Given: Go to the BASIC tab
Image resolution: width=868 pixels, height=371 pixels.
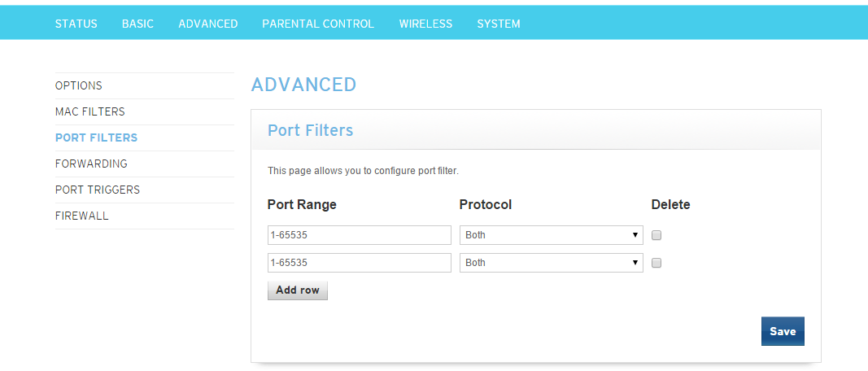Looking at the screenshot, I should click(137, 24).
